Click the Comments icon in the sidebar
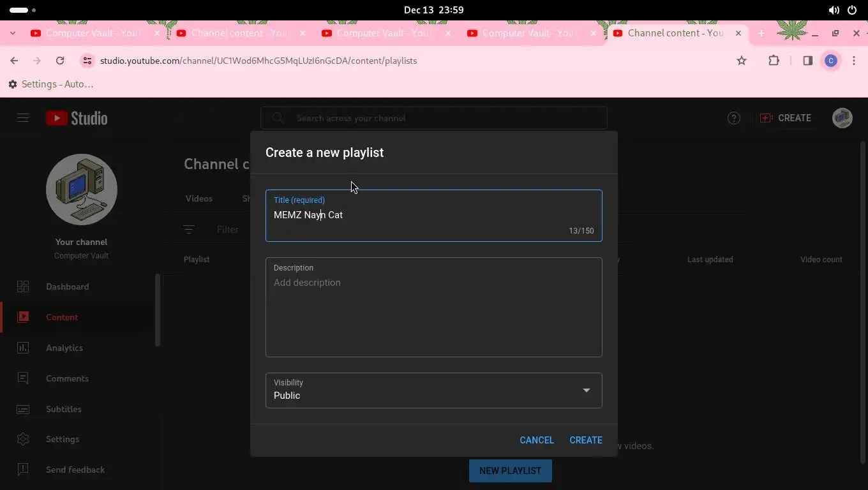The image size is (868, 490). click(23, 378)
